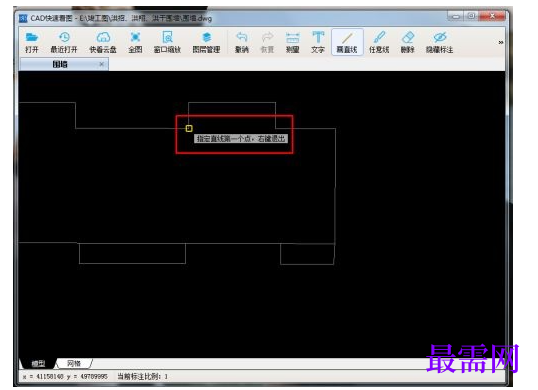The height and width of the screenshot is (390, 538).
Task: Click the CAD快速看图 title bar app icon
Action: click(23, 18)
